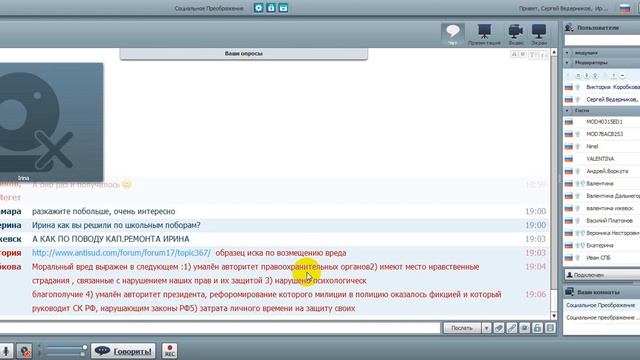The width and height of the screenshot is (640, 360).
Task: Open the Видео camera view icon
Action: (x=516, y=34)
